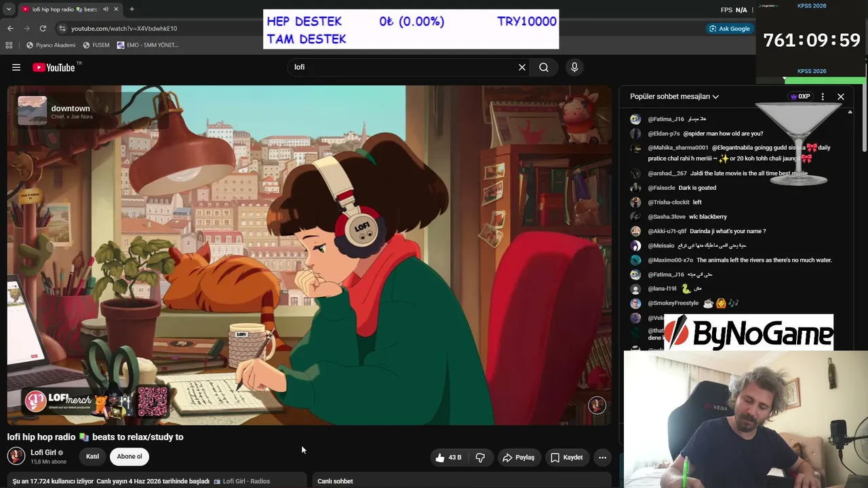Click the address bar URL
Screen dimensions: 868x488
coord(124,28)
